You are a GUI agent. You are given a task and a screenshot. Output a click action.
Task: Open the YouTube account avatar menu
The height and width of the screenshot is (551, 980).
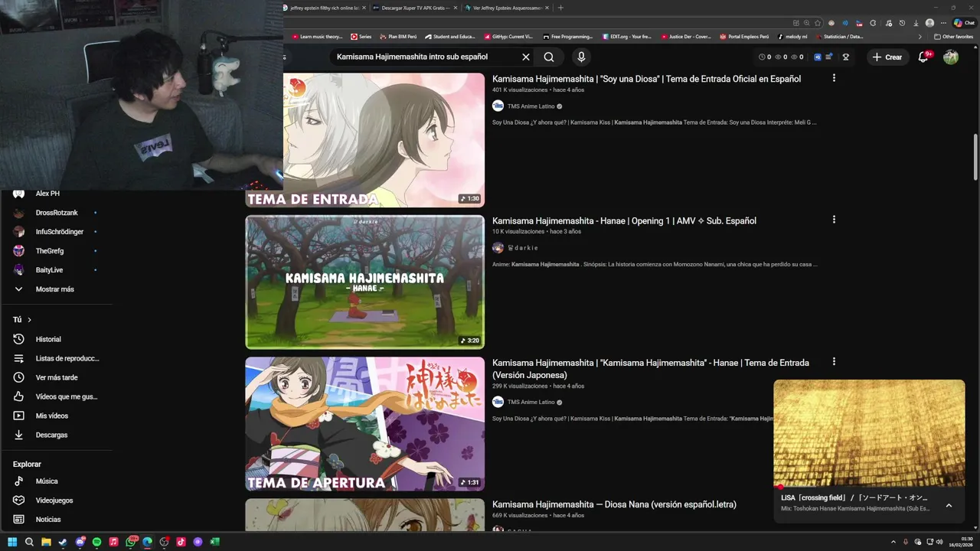click(x=951, y=57)
